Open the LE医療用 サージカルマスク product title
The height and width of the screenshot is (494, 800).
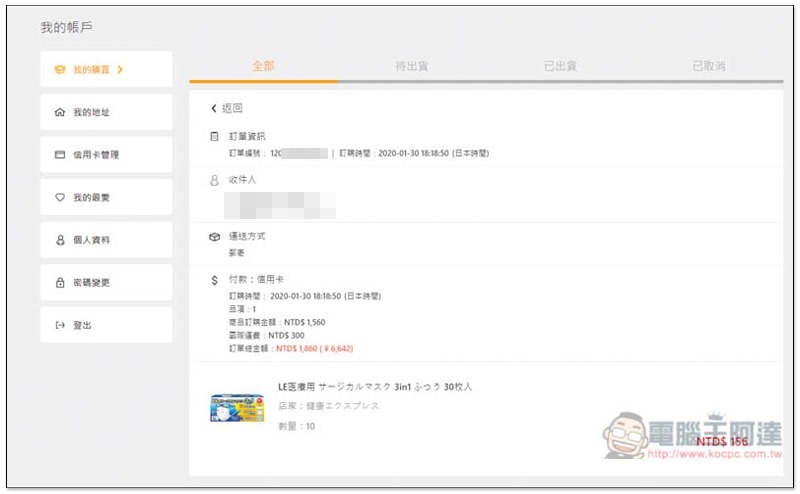374,386
